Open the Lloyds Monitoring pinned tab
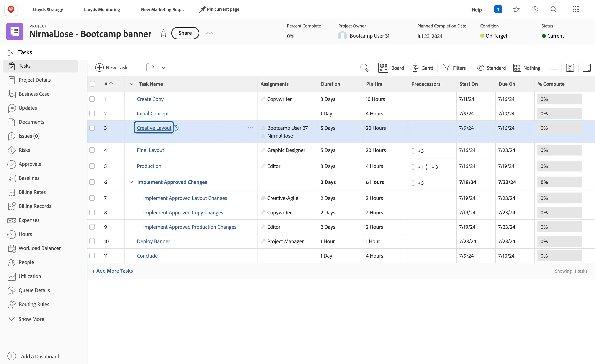This screenshot has height=364, width=595. tap(102, 9)
